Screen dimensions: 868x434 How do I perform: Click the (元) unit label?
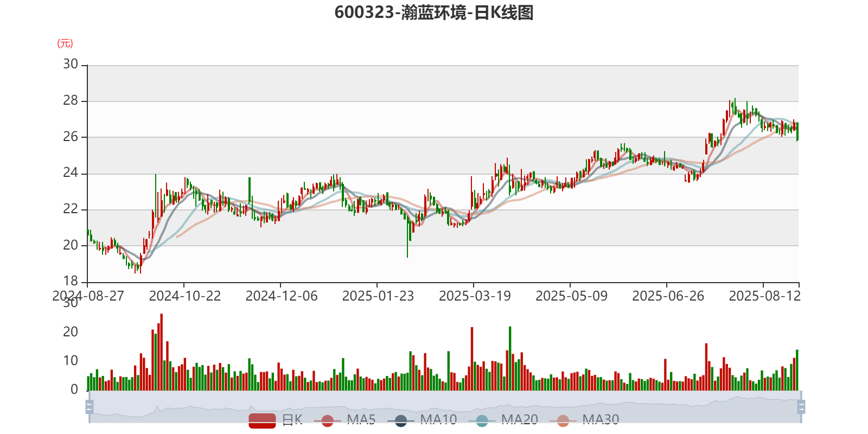(65, 43)
